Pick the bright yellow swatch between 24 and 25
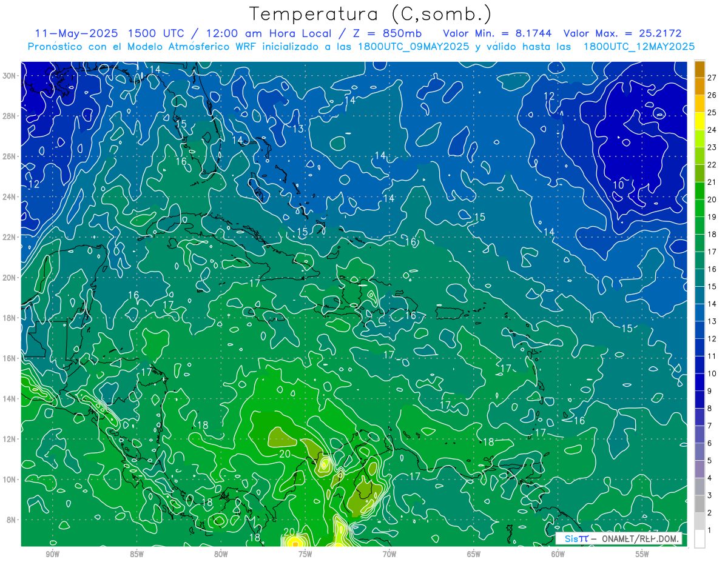This screenshot has width=728, height=562. 699,121
